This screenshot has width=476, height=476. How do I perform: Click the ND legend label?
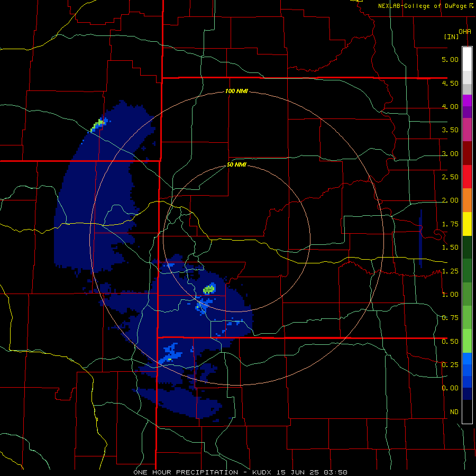click(454, 411)
